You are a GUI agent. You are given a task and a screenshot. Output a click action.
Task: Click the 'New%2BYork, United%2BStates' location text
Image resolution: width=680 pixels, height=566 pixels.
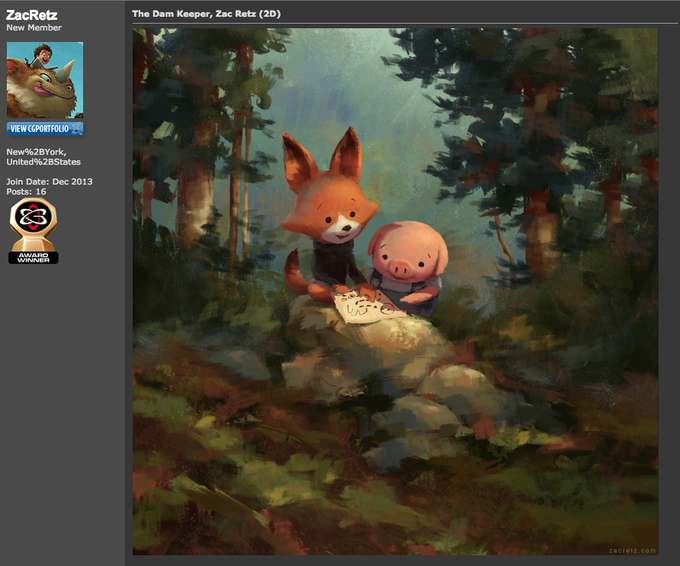pos(43,157)
